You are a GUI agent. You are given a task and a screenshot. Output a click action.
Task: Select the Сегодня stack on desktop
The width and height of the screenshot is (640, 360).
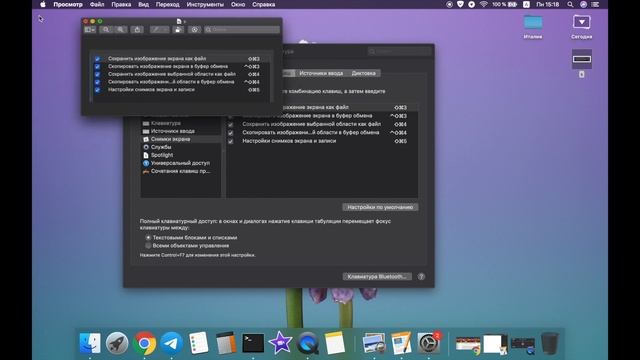coord(582,26)
